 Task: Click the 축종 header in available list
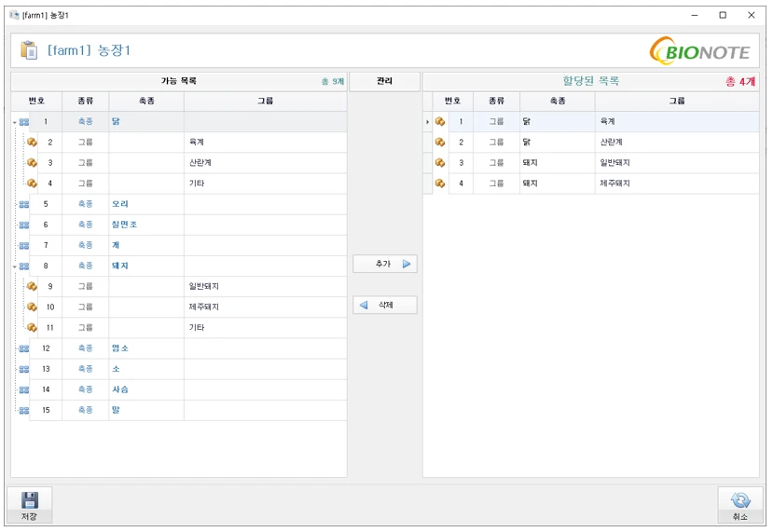pyautogui.click(x=146, y=101)
